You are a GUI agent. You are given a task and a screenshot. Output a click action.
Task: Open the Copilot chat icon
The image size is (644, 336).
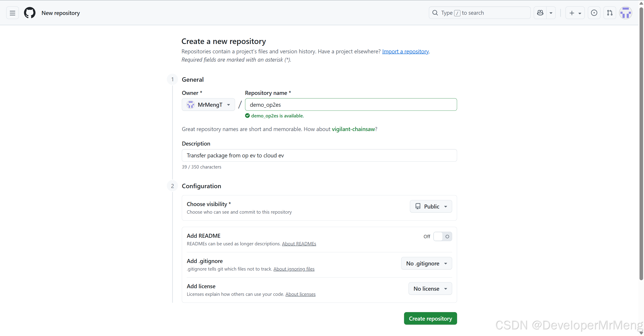[540, 13]
